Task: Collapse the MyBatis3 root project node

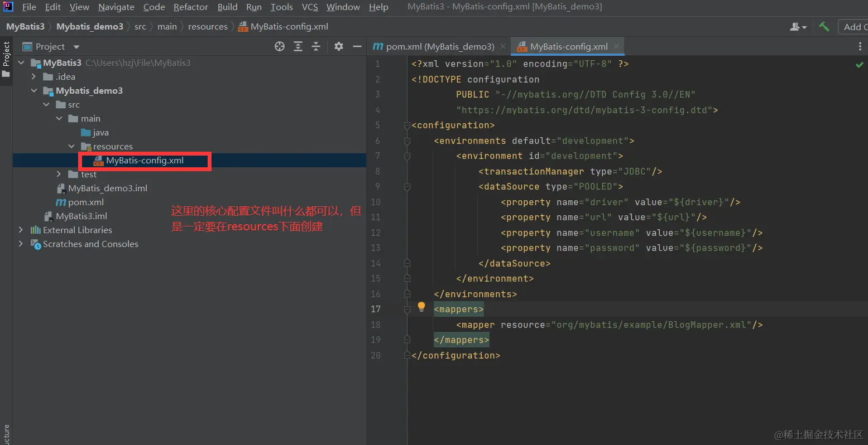Action: 21,62
